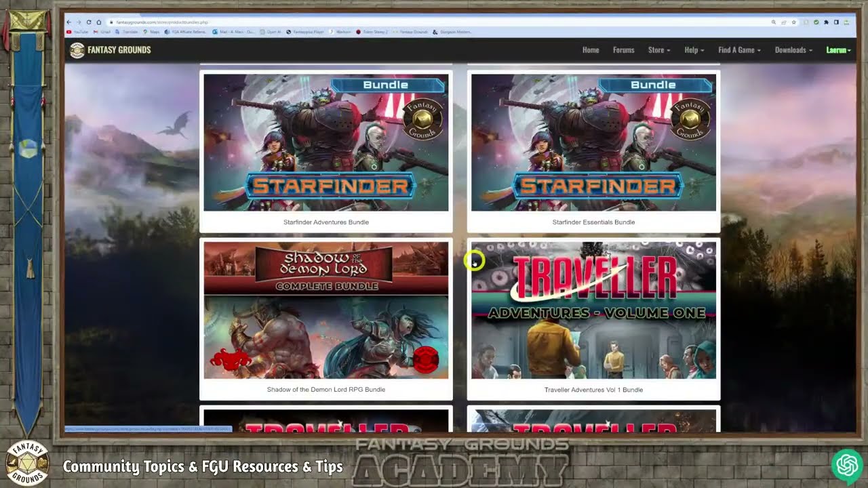Reload the current page

[x=89, y=22]
